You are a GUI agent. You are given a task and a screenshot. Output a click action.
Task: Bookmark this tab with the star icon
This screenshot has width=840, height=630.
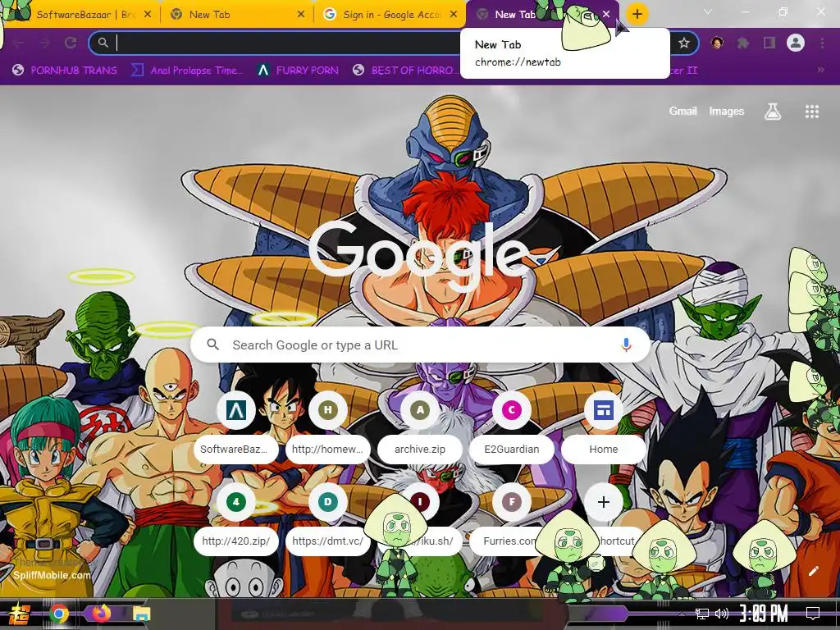tap(683, 43)
